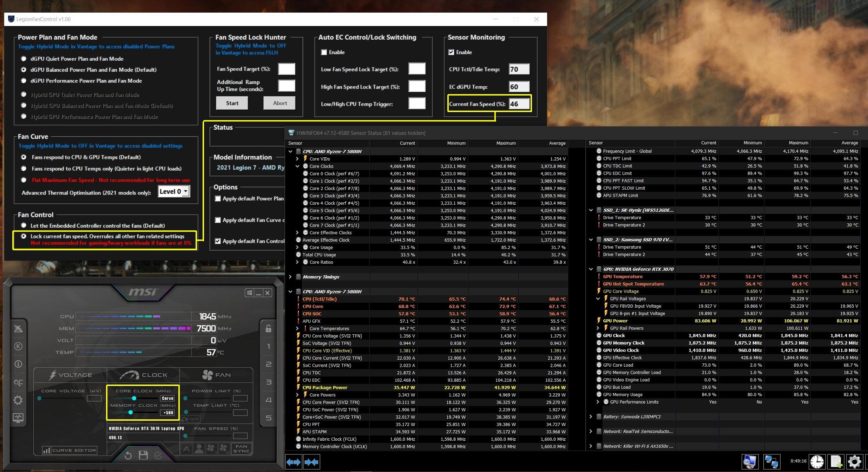Toggle Afterburner auto fan mode 'A' icon

[186, 448]
